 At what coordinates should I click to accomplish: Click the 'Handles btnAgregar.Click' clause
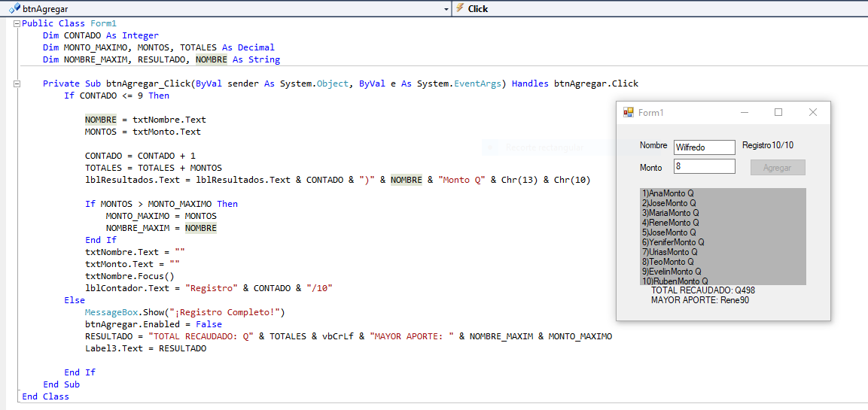point(575,84)
